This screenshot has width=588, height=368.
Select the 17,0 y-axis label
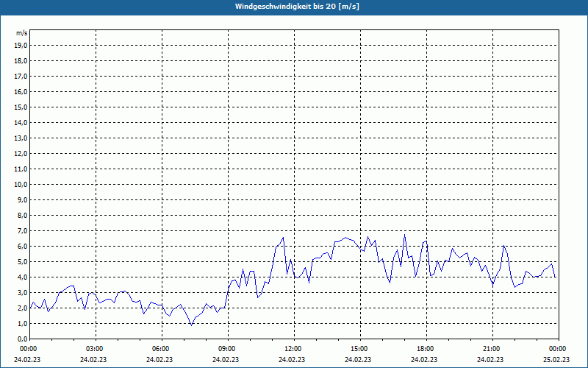click(21, 77)
